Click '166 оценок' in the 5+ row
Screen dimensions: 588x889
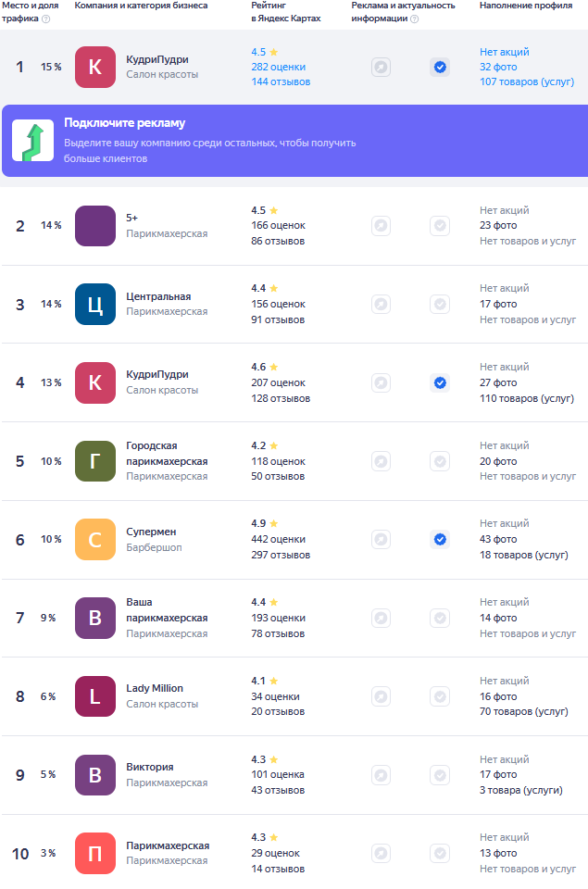pos(279,226)
